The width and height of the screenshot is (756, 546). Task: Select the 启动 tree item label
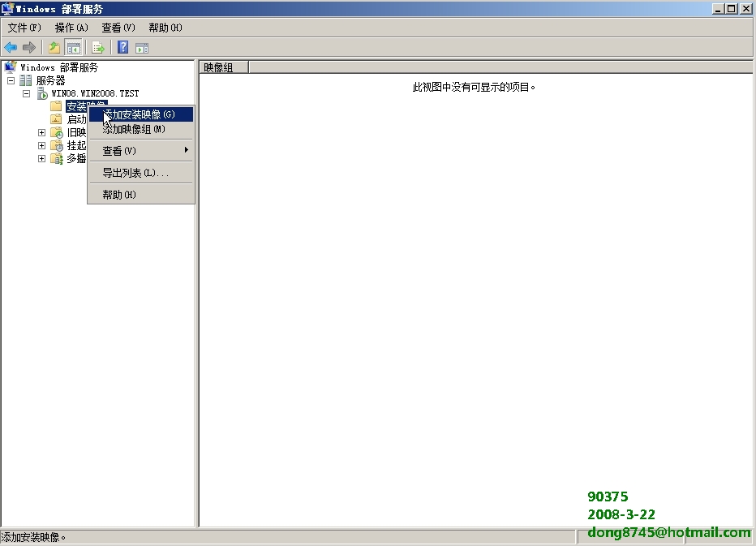76,119
